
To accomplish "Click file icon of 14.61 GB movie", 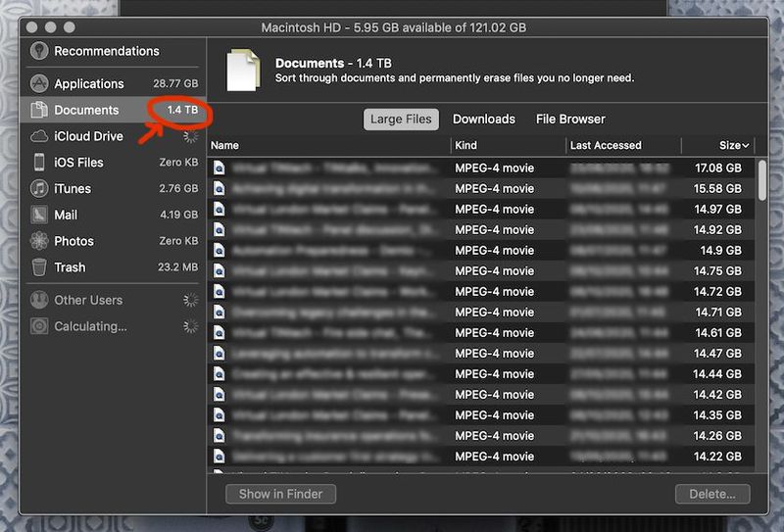I will click(219, 332).
